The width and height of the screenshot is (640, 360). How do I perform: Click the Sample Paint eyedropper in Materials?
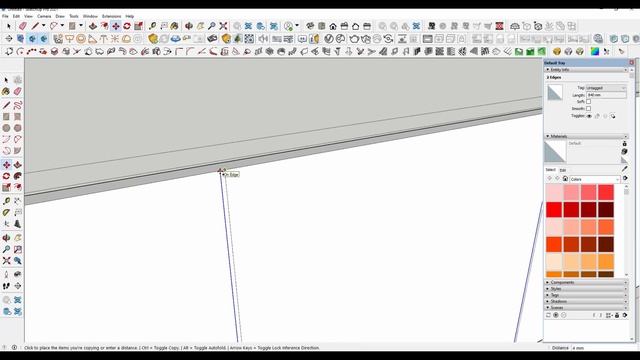pos(624,169)
